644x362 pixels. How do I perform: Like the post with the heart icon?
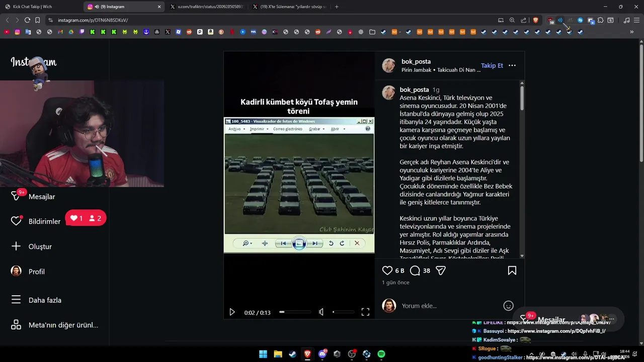[x=387, y=270]
